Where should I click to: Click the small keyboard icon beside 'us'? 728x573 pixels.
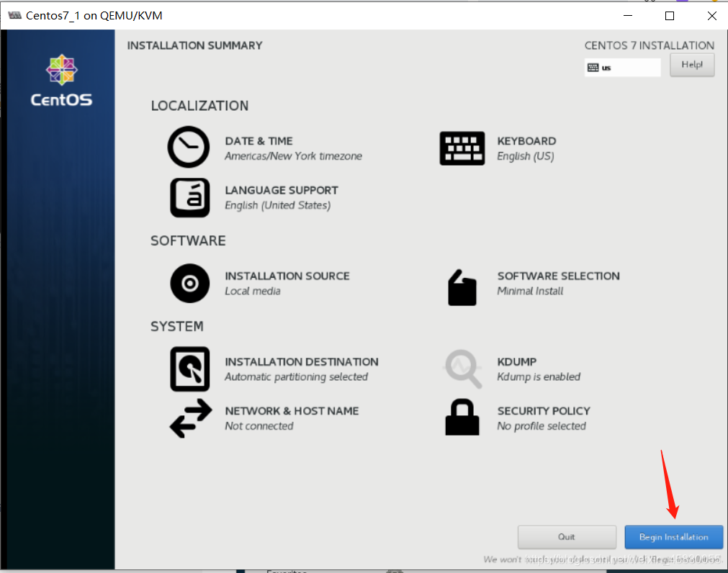point(593,68)
